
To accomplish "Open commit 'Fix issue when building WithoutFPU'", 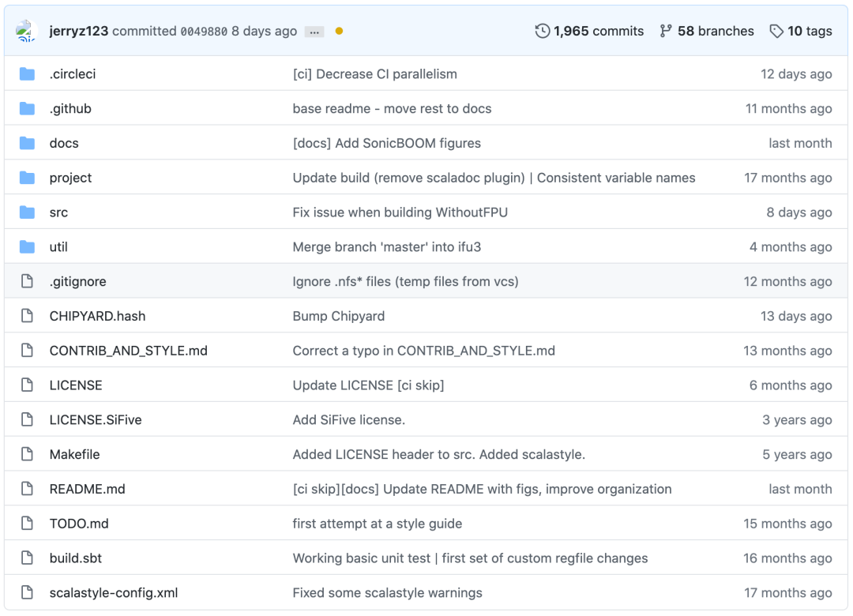I will pos(400,212).
